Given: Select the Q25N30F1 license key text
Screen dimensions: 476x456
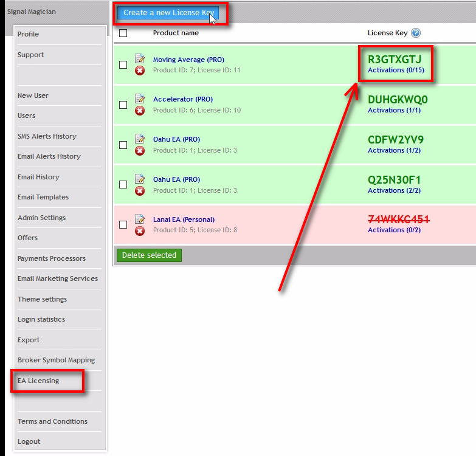Looking at the screenshot, I should 394,180.
